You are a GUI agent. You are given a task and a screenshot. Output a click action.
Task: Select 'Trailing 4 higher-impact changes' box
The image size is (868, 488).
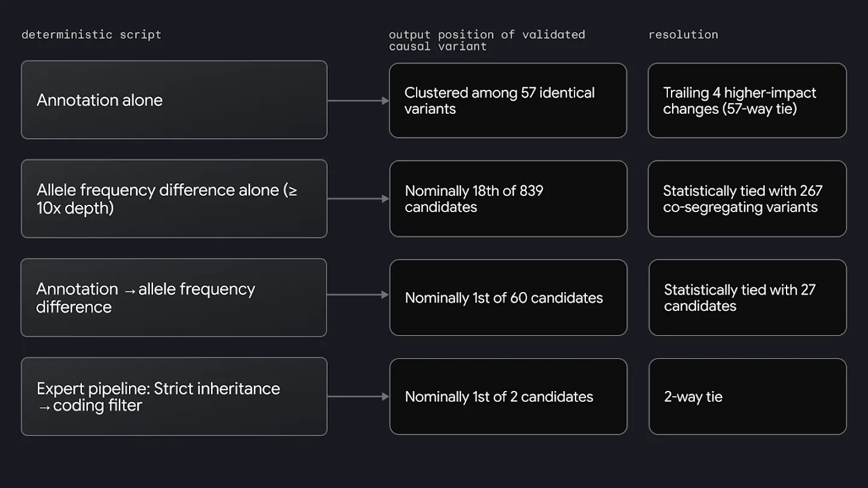click(747, 101)
